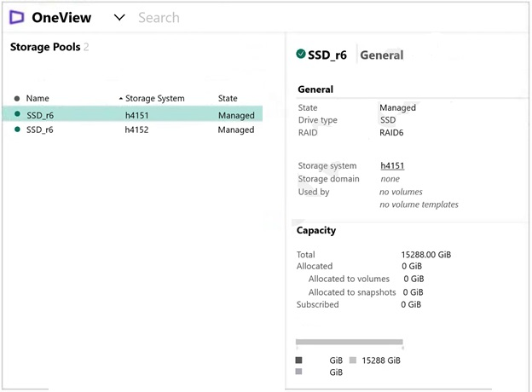The height and width of the screenshot is (392, 532).
Task: Click the OneView logo icon
Action: (x=16, y=17)
